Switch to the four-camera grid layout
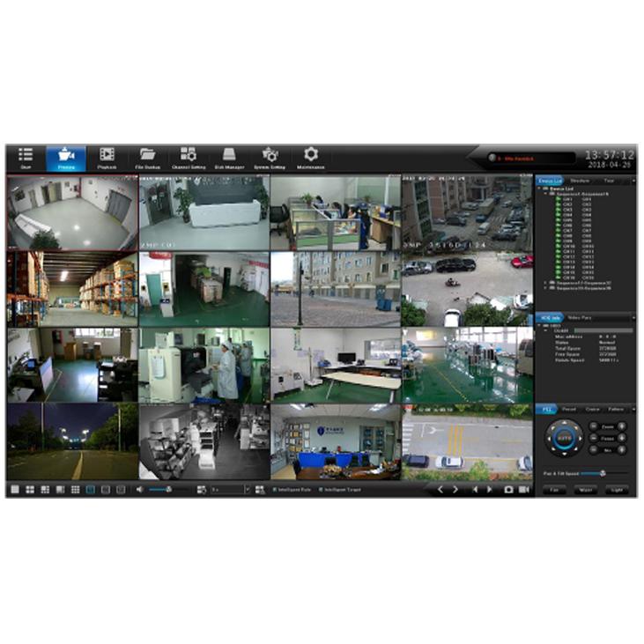Image resolution: width=644 pixels, height=644 pixels. 29,489
